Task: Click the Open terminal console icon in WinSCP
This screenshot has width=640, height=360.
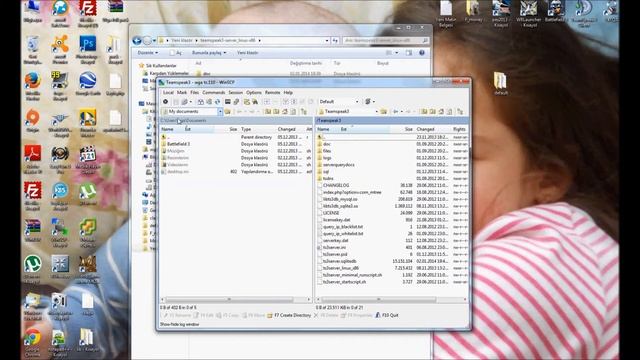Action: point(228,102)
